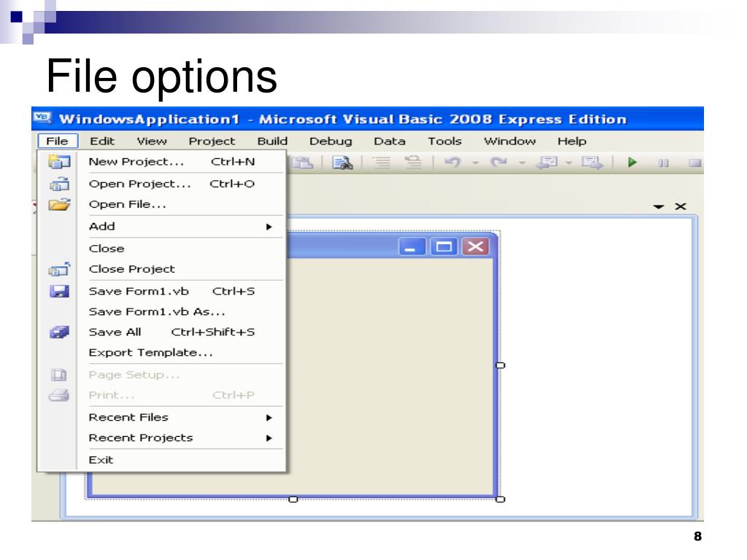The height and width of the screenshot is (560, 747).
Task: Close Form1 with the red X button
Action: 476,246
